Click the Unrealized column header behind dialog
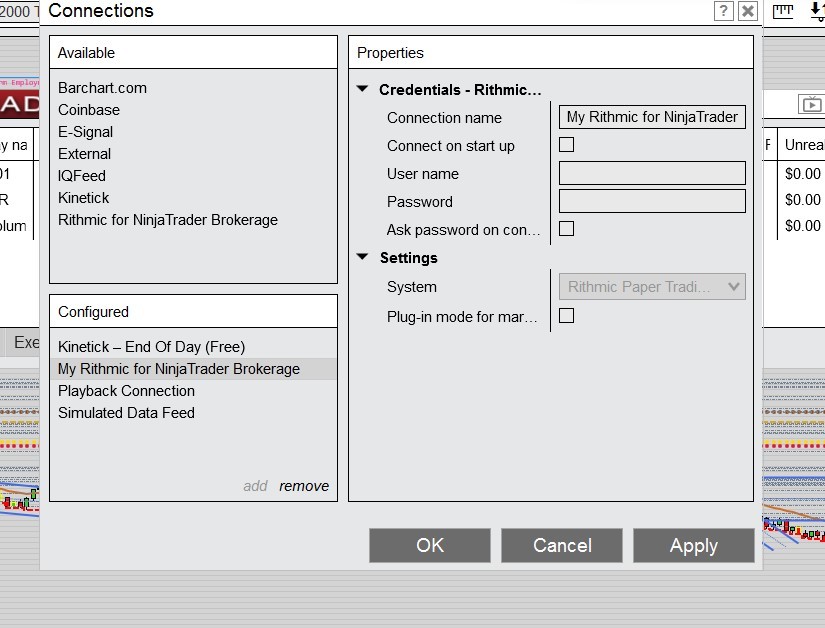Image resolution: width=825 pixels, height=628 pixels. click(803, 145)
